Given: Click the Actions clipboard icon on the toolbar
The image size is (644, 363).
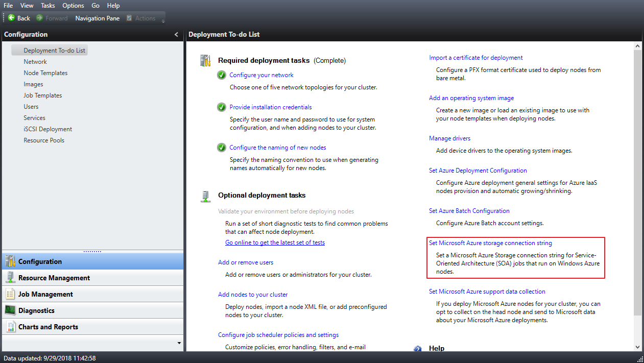Looking at the screenshot, I should coord(129,18).
